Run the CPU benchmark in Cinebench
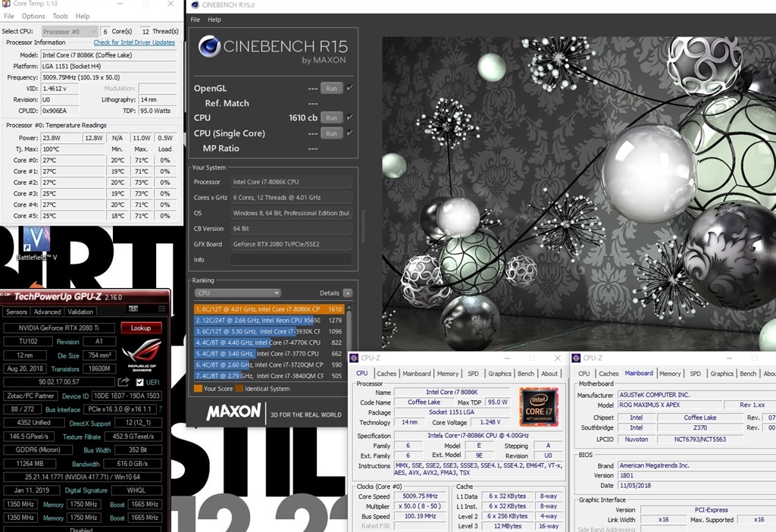The width and height of the screenshot is (776, 532). coord(330,117)
